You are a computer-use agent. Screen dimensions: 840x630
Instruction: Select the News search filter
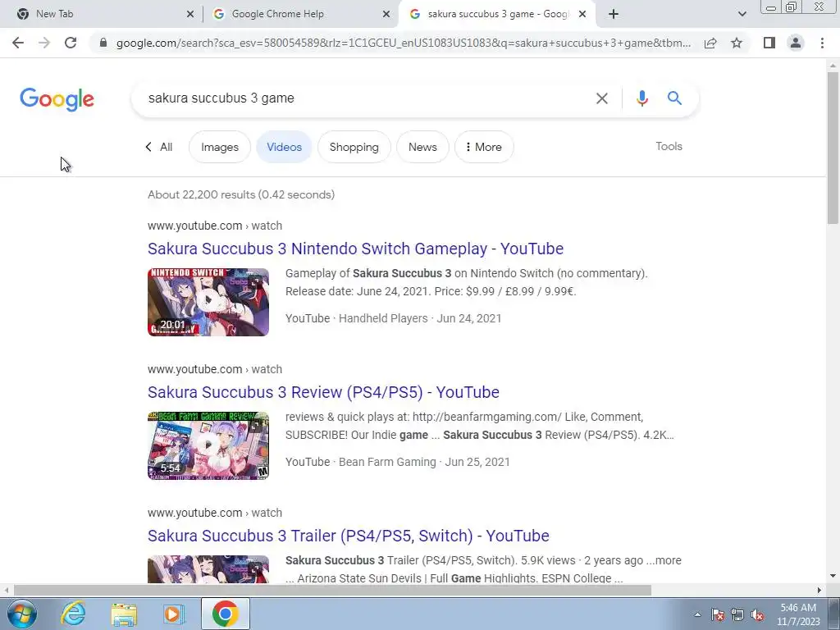click(422, 147)
